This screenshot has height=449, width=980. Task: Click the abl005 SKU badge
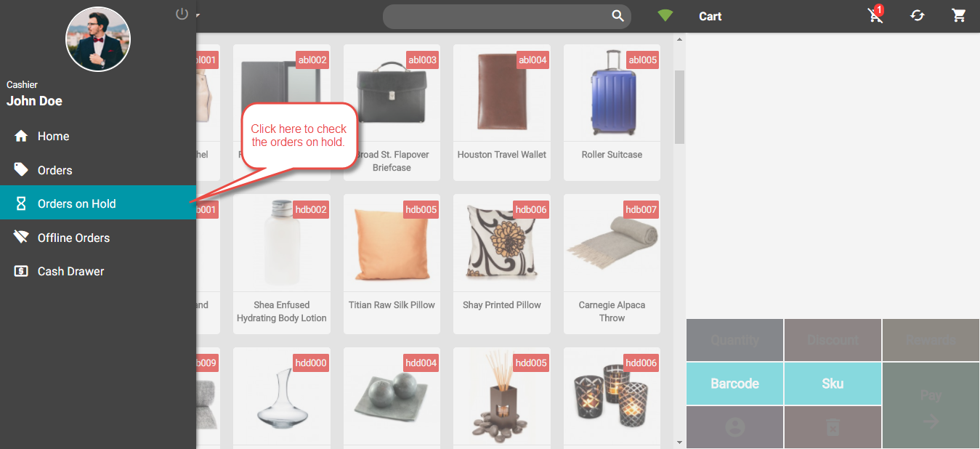(x=642, y=60)
